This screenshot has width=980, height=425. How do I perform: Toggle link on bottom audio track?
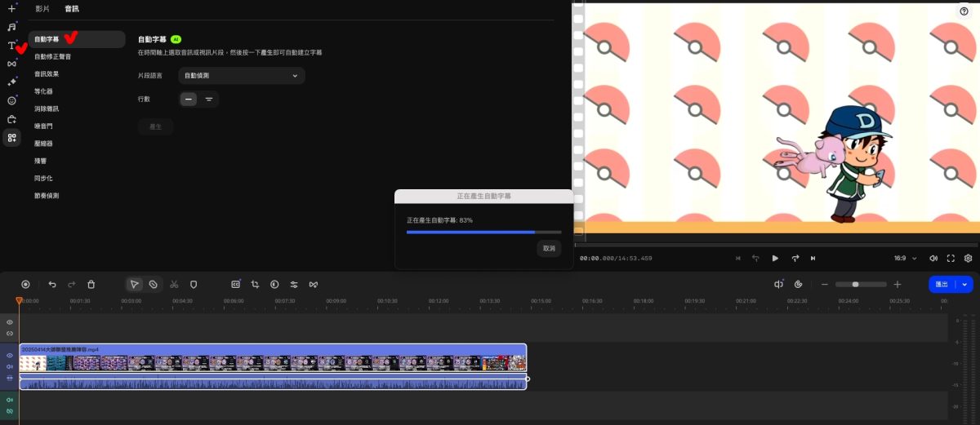point(10,410)
